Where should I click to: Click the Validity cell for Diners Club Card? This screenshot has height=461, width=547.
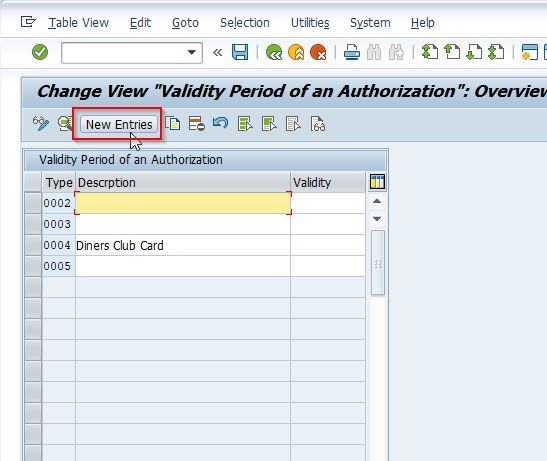click(x=328, y=245)
